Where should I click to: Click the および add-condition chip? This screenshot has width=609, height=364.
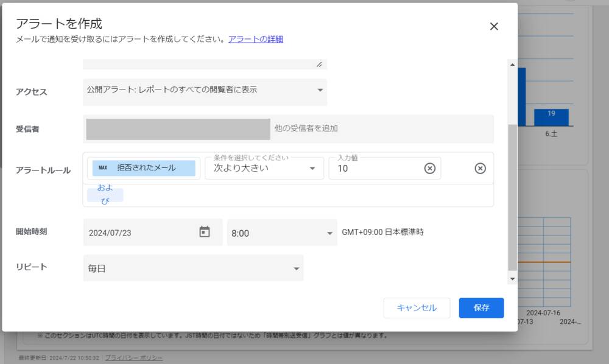(x=105, y=194)
